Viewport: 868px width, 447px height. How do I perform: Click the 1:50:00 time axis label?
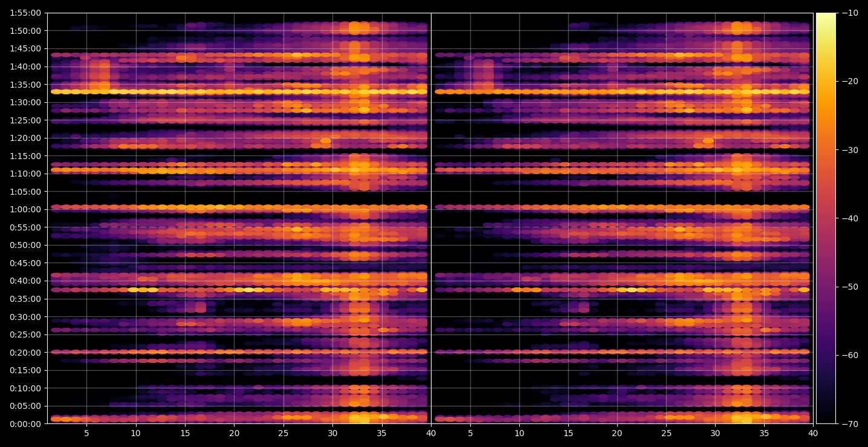tap(25, 31)
